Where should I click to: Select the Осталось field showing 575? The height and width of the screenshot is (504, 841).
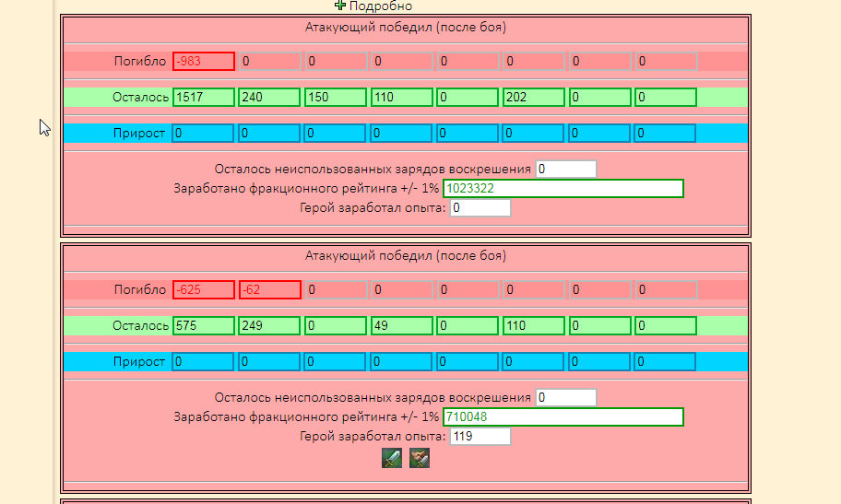204,325
